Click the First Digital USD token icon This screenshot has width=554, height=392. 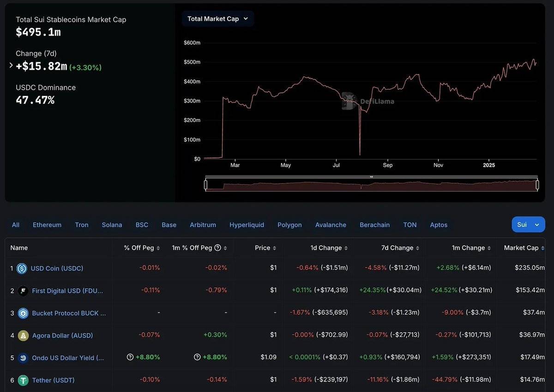[23, 291]
